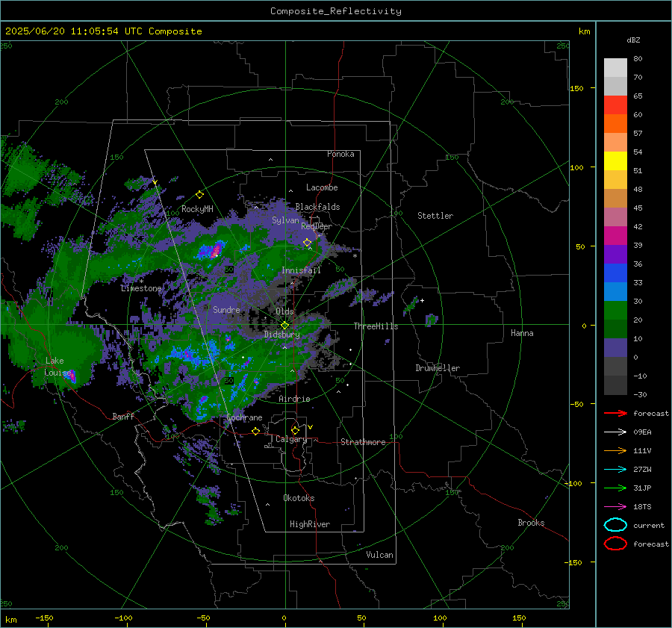Pick the light blue 30–33 dBZ swatch
Viewport: 672px width, 628px height.
pyautogui.click(x=615, y=291)
